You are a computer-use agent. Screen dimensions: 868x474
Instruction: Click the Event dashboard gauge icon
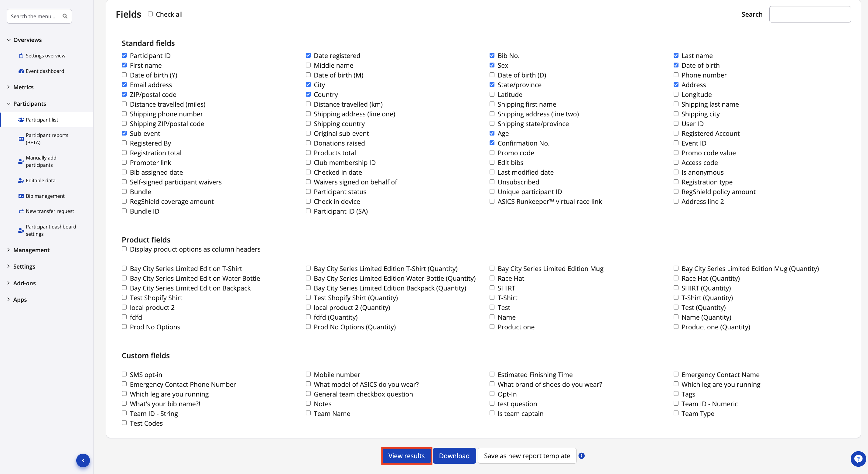point(21,71)
